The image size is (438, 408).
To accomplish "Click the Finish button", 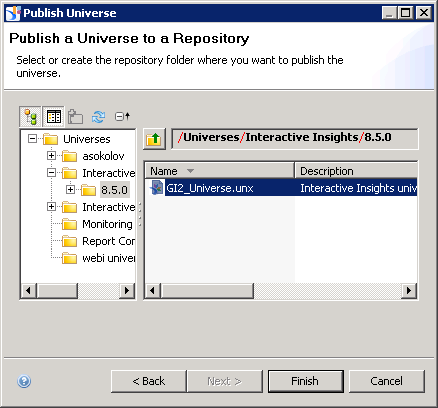I will tap(306, 381).
